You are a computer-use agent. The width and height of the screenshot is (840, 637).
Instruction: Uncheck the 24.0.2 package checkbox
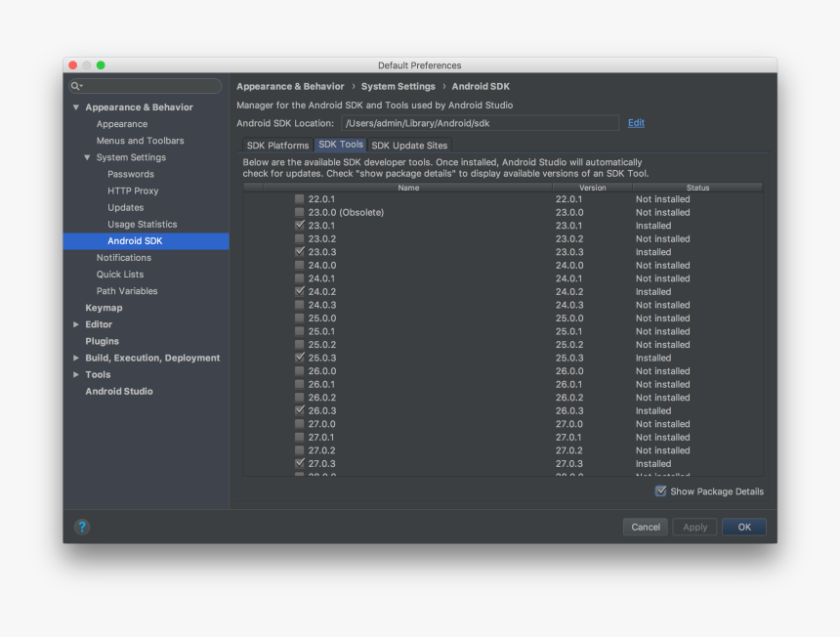(x=300, y=291)
